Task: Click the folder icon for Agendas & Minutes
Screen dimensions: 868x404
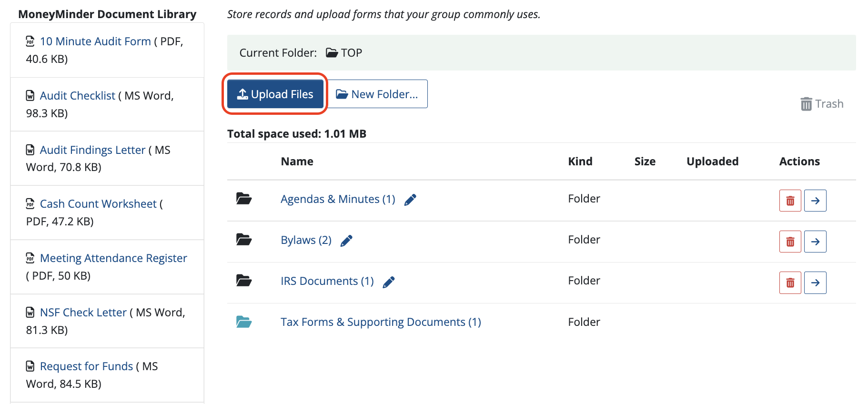Action: [244, 198]
